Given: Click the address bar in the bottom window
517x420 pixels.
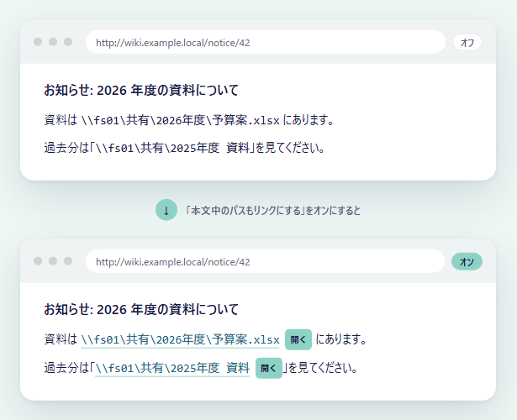Looking at the screenshot, I should click(x=265, y=261).
